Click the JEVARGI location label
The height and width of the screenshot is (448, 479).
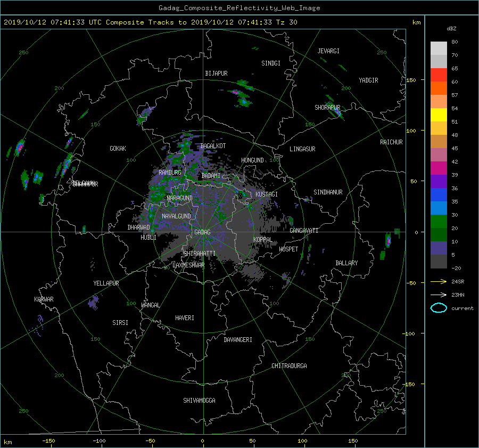coord(328,51)
